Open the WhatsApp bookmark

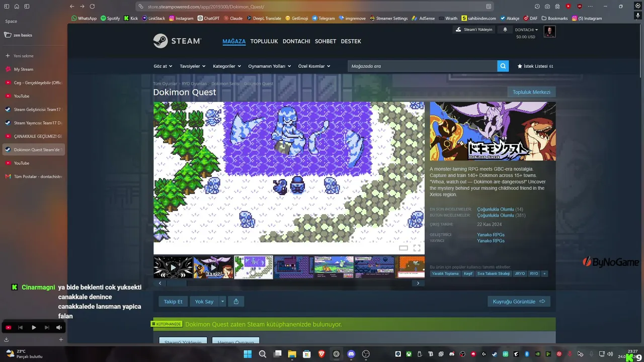(84, 18)
